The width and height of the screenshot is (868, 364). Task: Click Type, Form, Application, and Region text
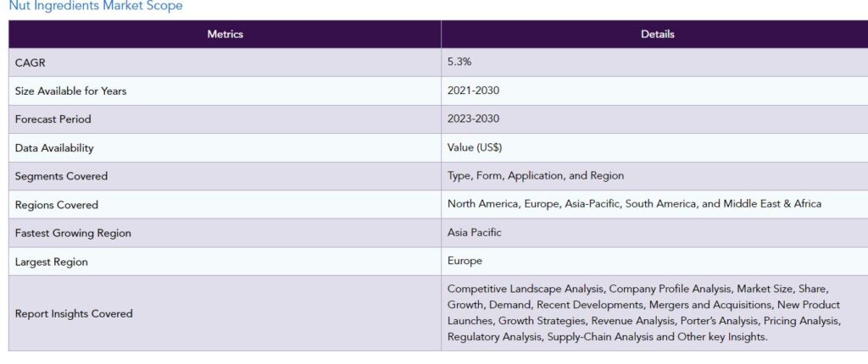(x=536, y=176)
